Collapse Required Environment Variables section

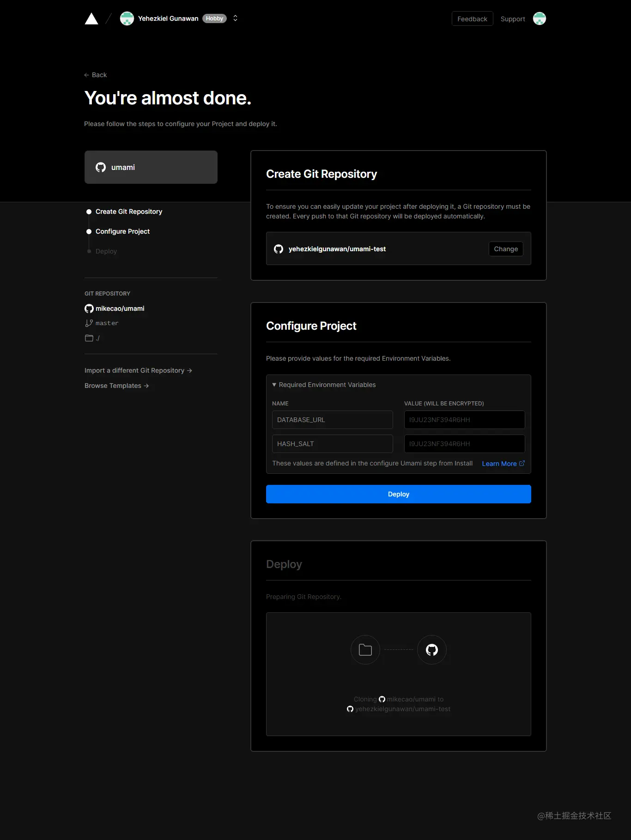(x=324, y=385)
